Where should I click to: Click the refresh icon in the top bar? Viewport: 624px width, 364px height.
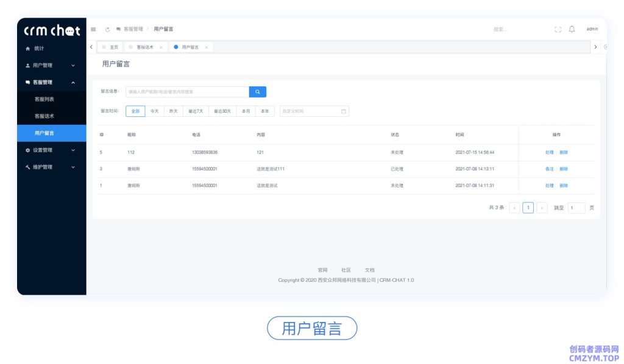pos(107,28)
